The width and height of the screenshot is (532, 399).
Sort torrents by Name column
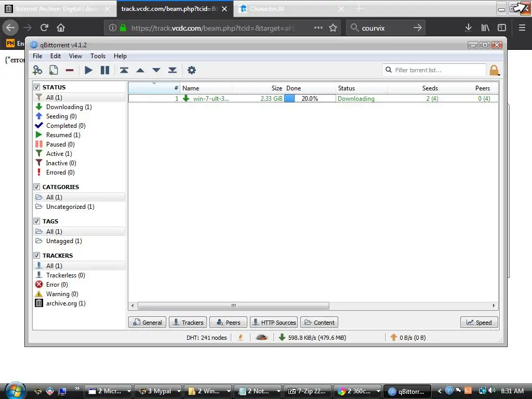[206, 88]
